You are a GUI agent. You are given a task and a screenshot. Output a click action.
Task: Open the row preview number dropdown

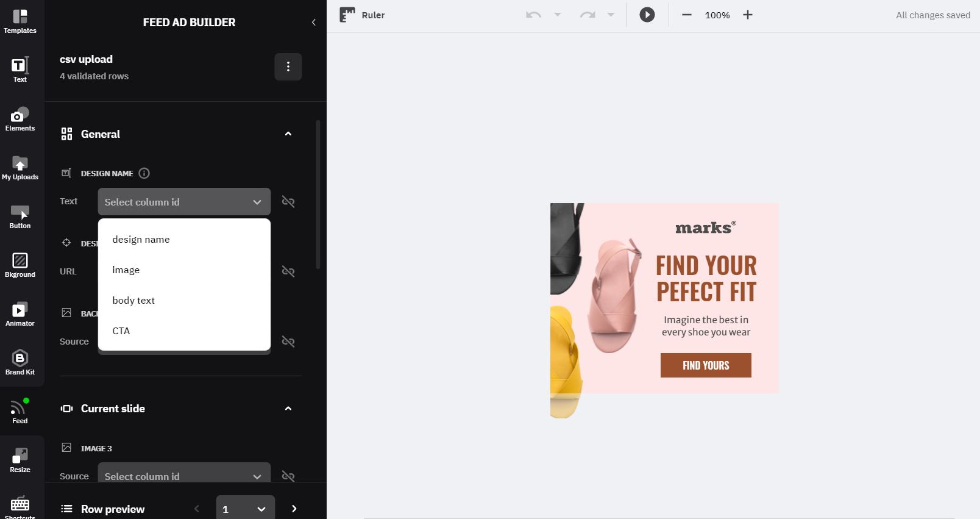245,509
